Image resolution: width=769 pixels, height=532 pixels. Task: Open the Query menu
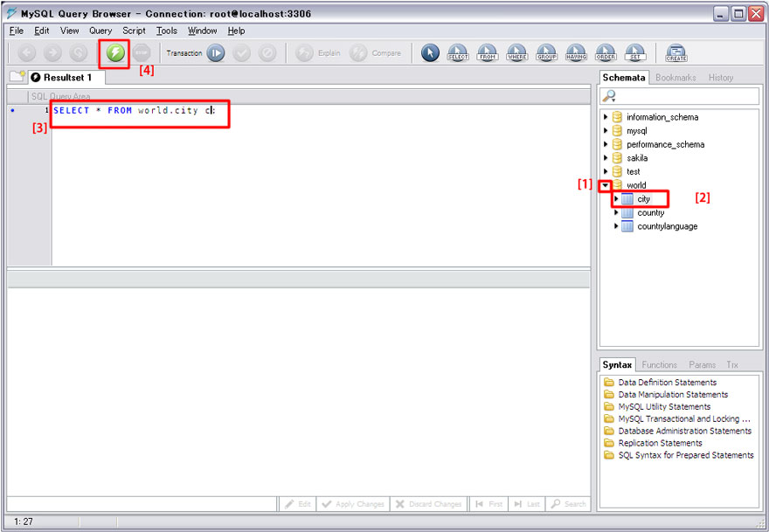[100, 31]
